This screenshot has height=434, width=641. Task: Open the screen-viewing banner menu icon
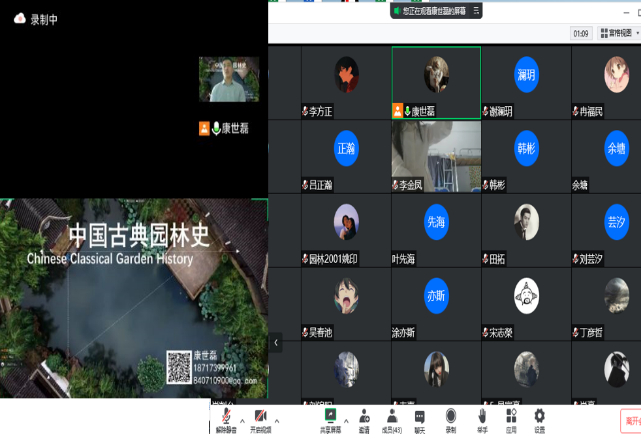[476, 11]
